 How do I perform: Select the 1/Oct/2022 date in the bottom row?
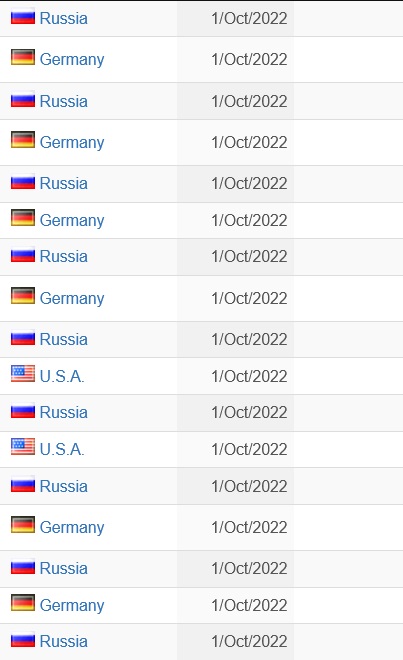click(249, 641)
